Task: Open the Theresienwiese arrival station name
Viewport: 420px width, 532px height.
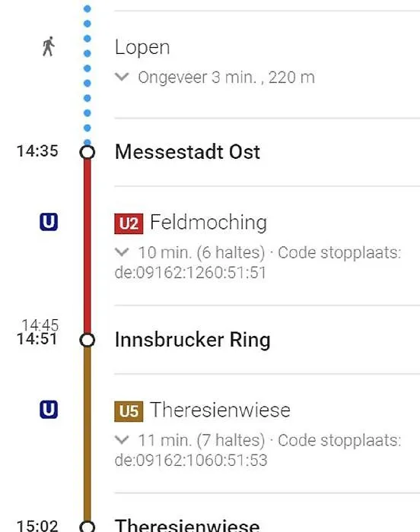Action: click(187, 525)
